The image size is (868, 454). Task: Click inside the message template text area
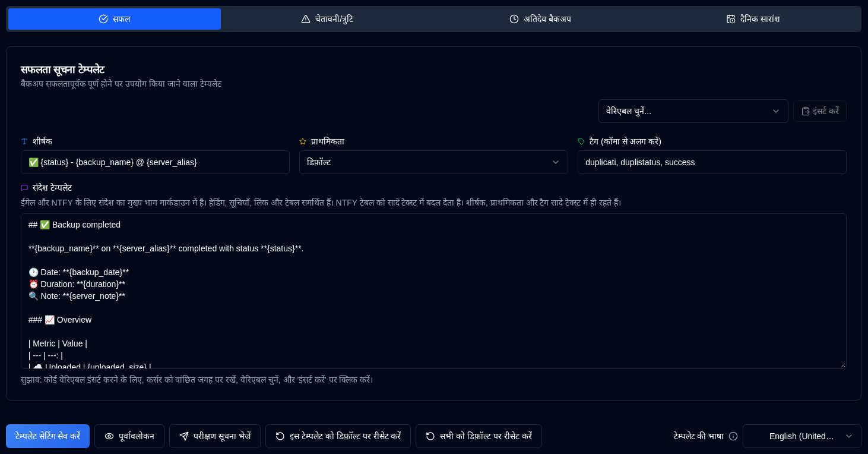pos(433,291)
